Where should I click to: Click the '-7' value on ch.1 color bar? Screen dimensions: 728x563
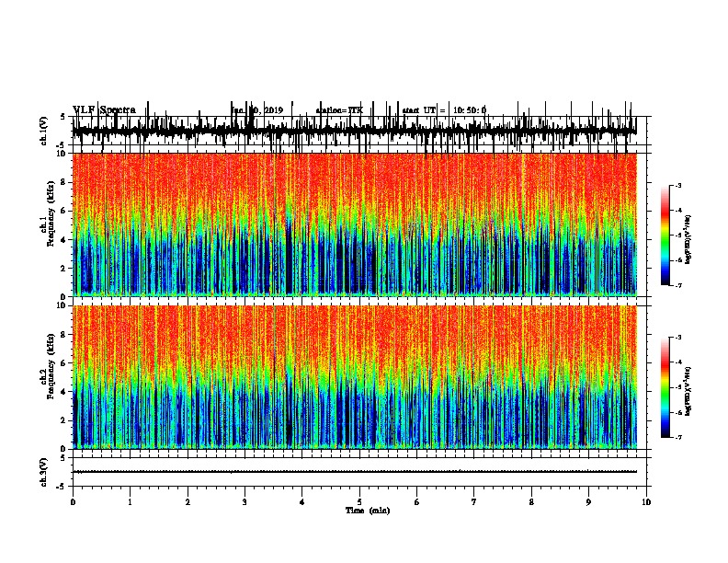tap(677, 285)
